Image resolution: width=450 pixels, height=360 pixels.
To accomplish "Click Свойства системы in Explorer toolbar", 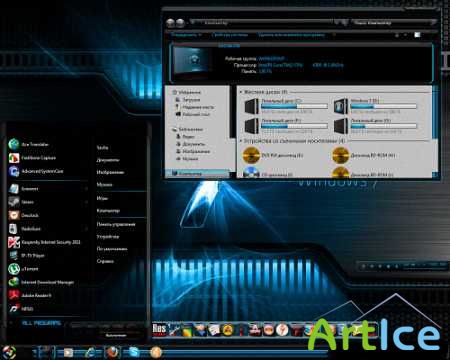I will click(x=230, y=35).
